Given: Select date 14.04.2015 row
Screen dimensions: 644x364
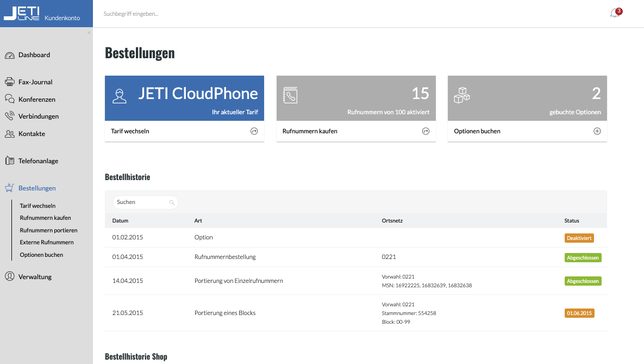Looking at the screenshot, I should (x=128, y=281).
